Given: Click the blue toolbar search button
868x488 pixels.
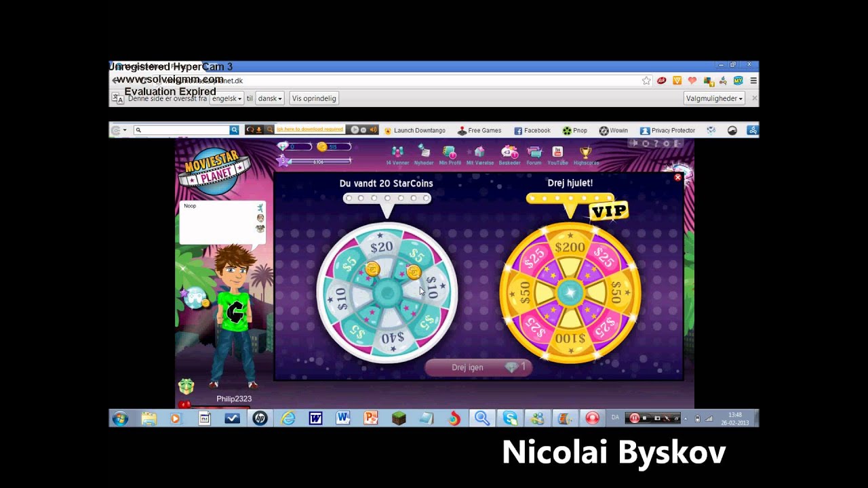Looking at the screenshot, I should tap(235, 129).
